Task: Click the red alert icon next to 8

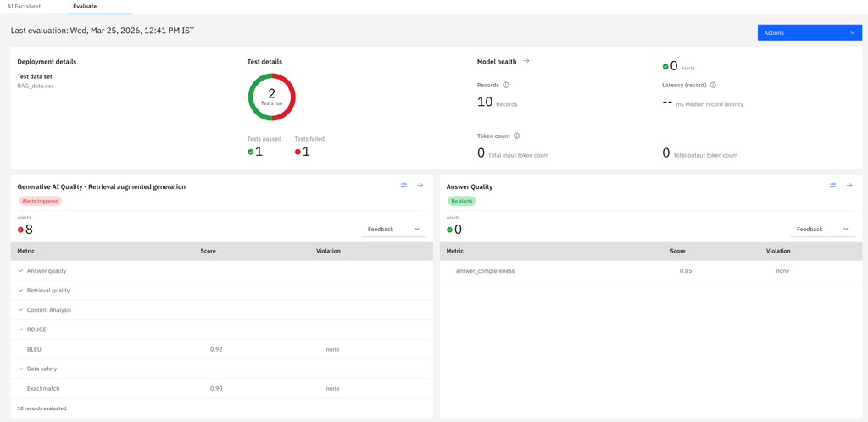Action: 20,230
